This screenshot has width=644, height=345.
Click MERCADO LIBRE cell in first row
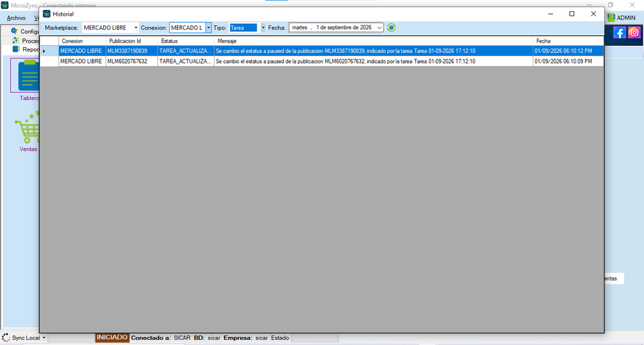pyautogui.click(x=82, y=51)
